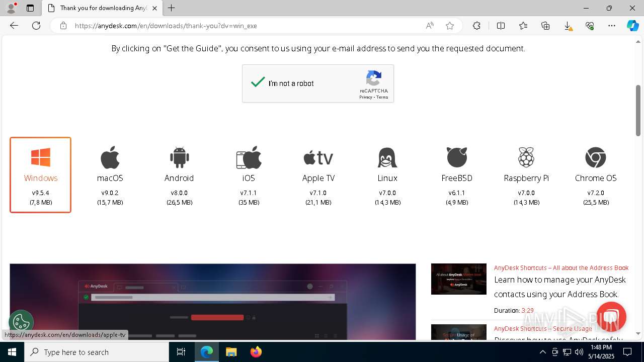Viewport: 644px width, 362px height.
Task: Select the iOS platform icon
Action: [x=249, y=157]
